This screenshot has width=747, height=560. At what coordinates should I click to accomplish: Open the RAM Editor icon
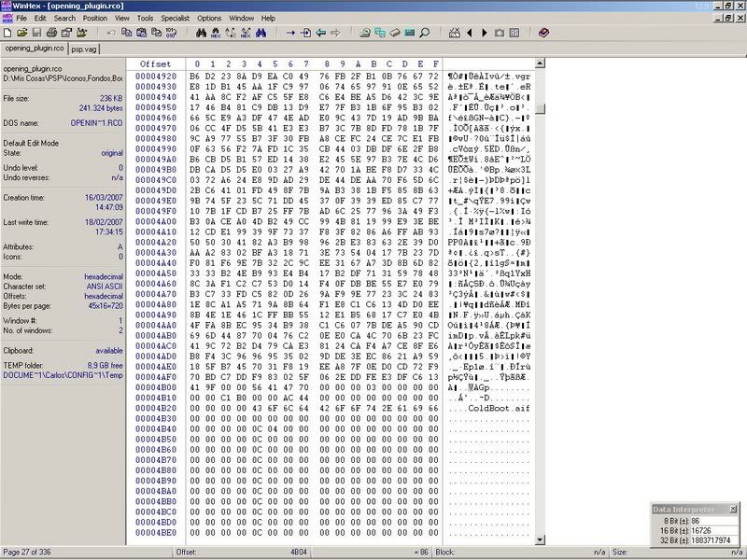pyautogui.click(x=395, y=33)
